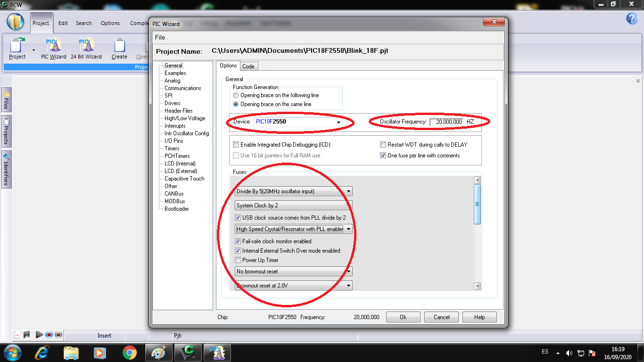Open the No brownout reset dropdown

(x=294, y=271)
